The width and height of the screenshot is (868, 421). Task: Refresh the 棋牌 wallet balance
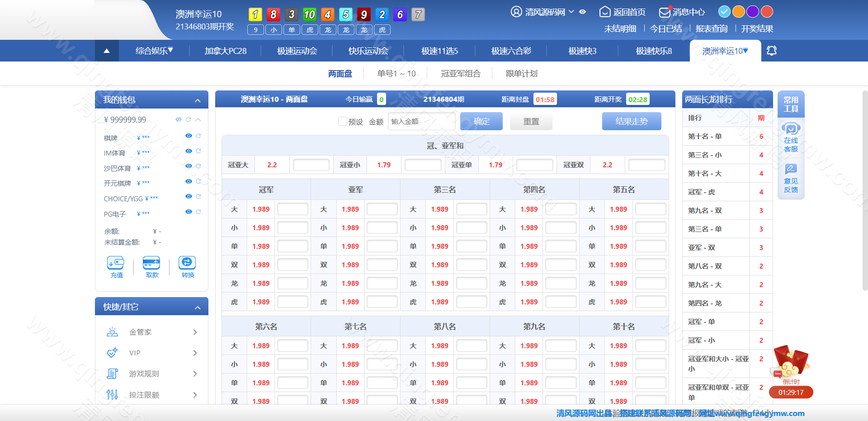click(x=198, y=136)
